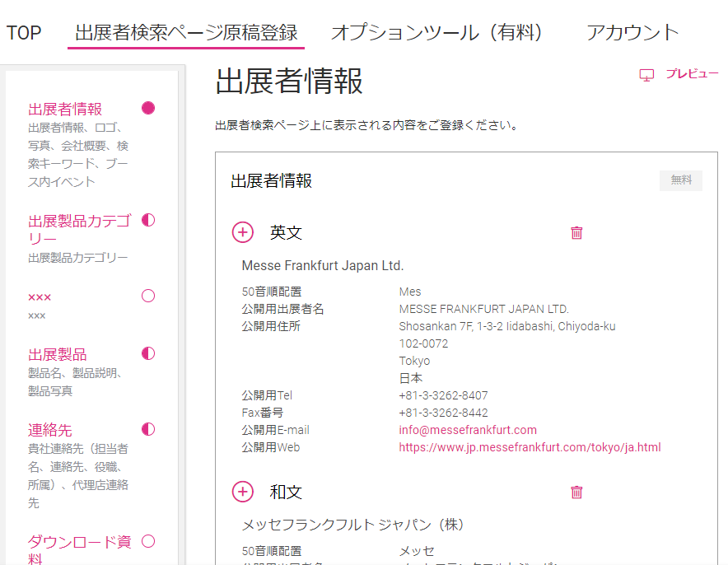The image size is (728, 565).
Task: Click the Fax number +81-3-3262-8442
Action: (x=443, y=413)
